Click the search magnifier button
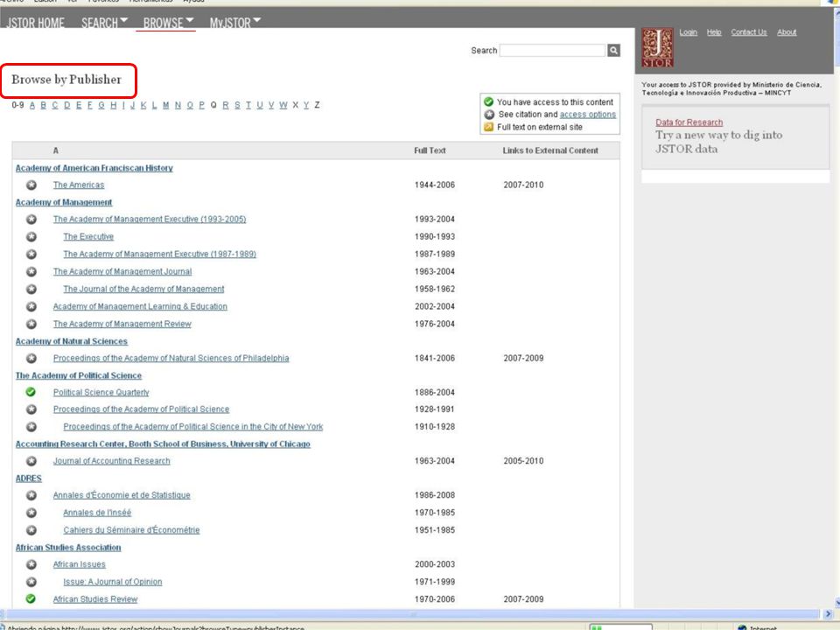This screenshot has width=840, height=630. [613, 51]
